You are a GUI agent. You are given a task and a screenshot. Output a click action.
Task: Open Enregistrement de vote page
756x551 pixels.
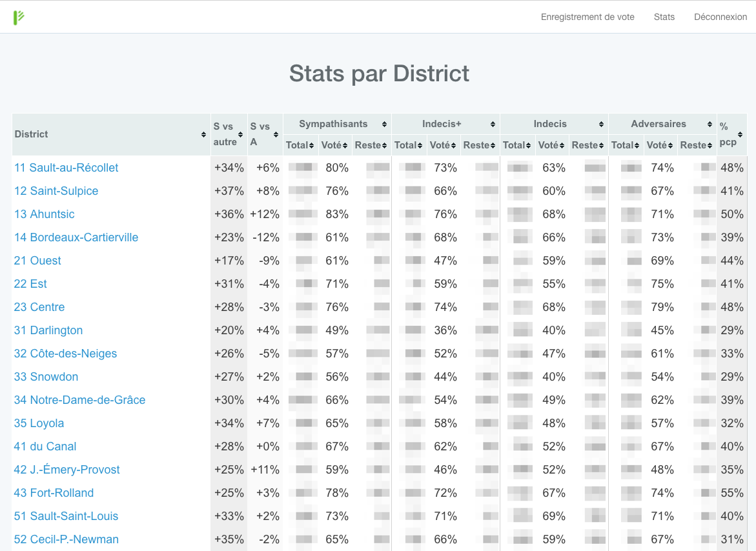[x=587, y=17]
